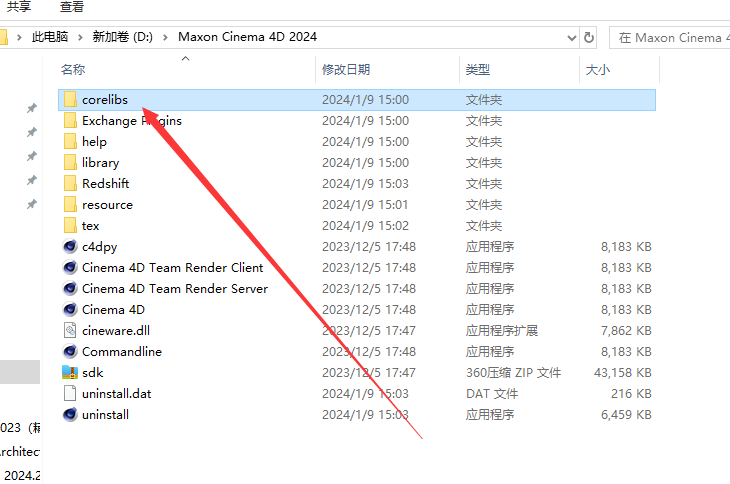
Task: Click the 7,862 KB size value
Action: click(x=626, y=331)
